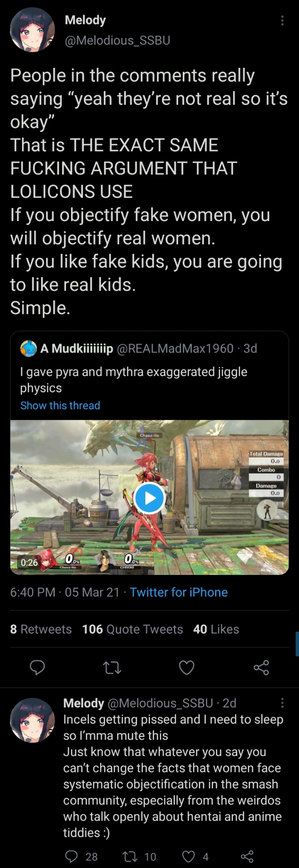View the 40 Likes list
The image size is (299, 868).
pos(216,629)
